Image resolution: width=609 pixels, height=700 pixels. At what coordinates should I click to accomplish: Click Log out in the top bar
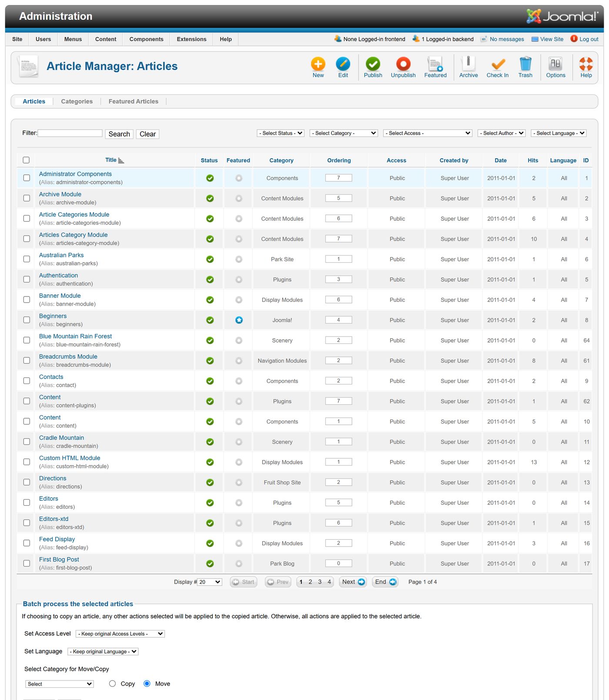click(x=585, y=39)
